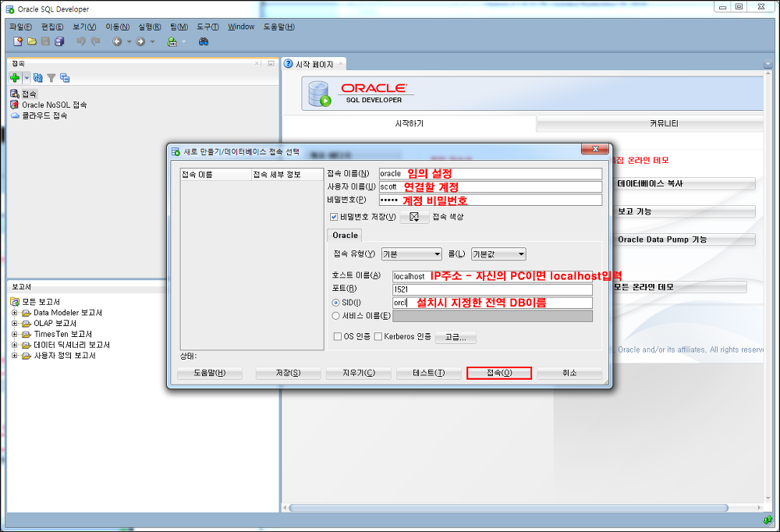Click the green plus New Connection icon

15,78
